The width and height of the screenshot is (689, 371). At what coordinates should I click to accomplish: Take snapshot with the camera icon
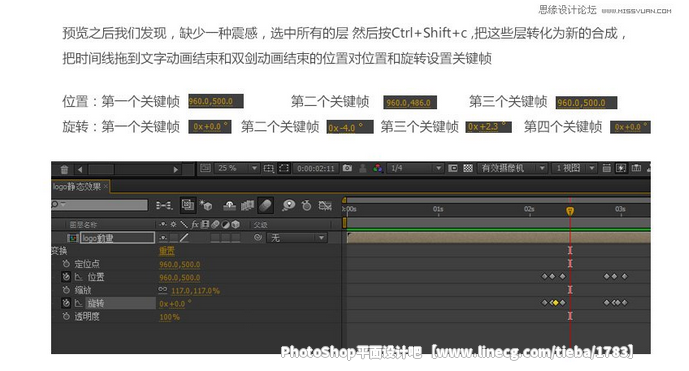point(347,168)
